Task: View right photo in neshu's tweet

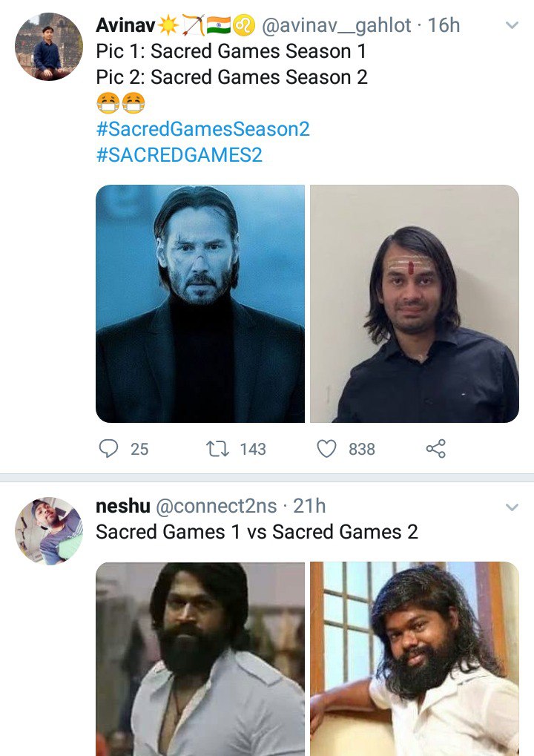Action: tap(415, 659)
